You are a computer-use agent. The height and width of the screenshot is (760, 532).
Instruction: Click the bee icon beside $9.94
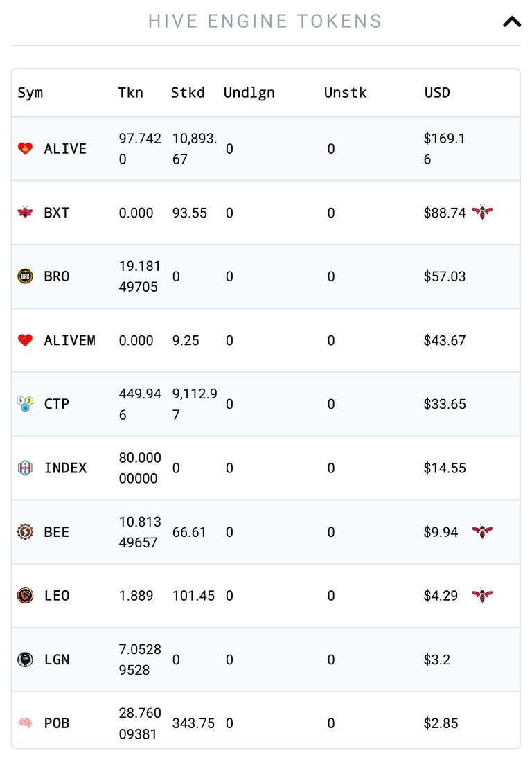482,531
